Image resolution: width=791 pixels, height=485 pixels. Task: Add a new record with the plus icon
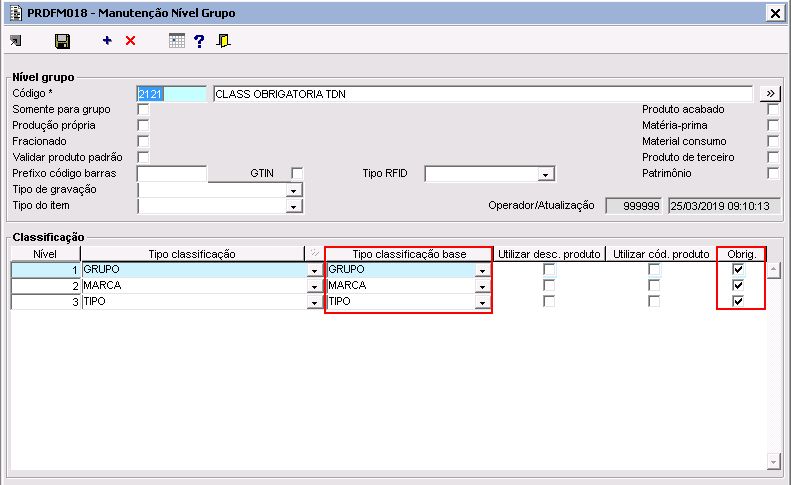(x=107, y=40)
